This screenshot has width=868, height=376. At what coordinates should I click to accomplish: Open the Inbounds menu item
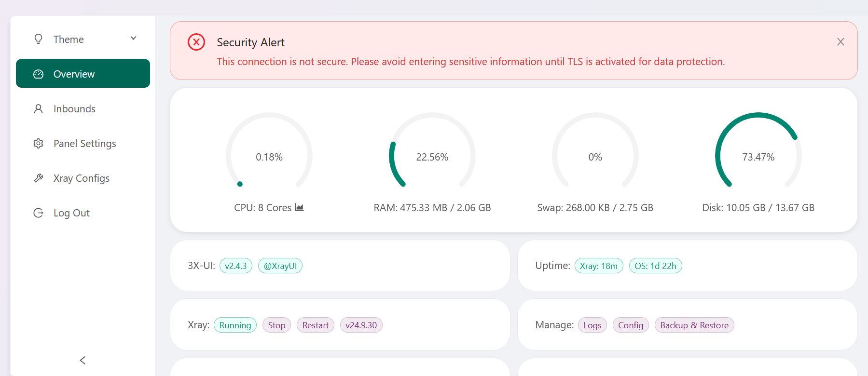[x=74, y=109]
